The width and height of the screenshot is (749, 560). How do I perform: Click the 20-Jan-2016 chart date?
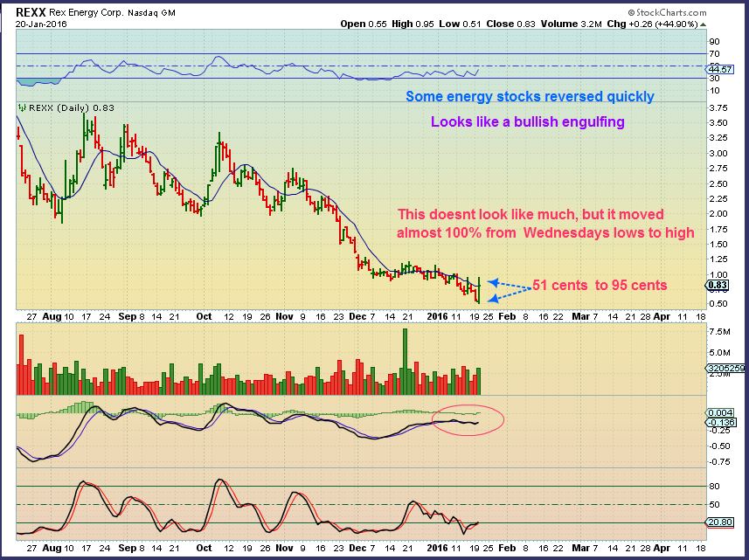click(41, 24)
